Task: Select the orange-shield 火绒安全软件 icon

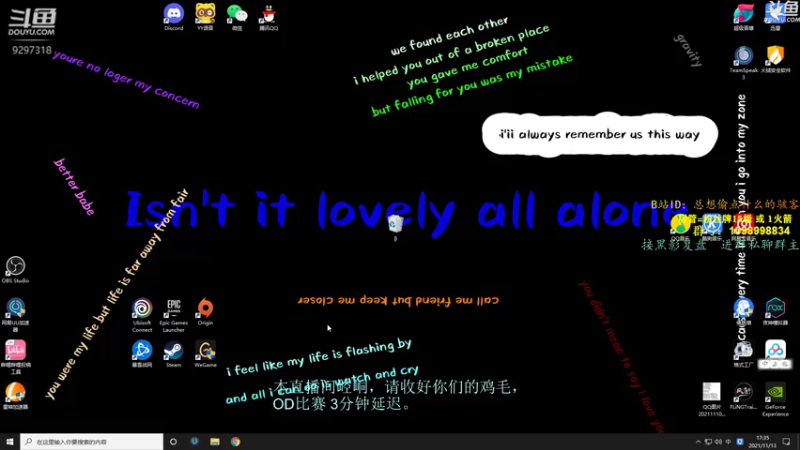Action: click(775, 59)
